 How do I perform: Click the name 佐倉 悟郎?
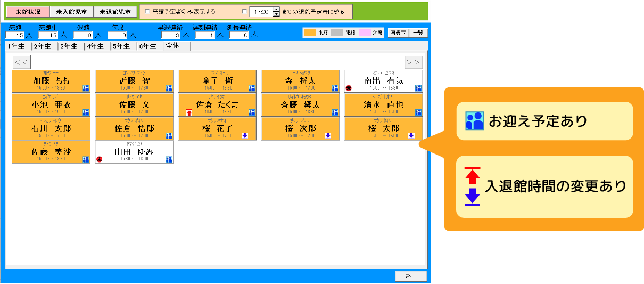pyautogui.click(x=134, y=128)
